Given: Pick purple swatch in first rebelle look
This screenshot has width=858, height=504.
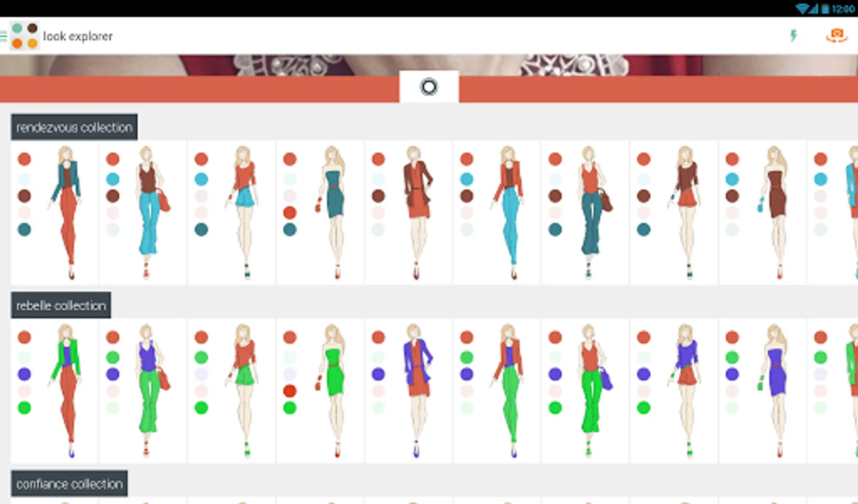Looking at the screenshot, I should click(24, 374).
